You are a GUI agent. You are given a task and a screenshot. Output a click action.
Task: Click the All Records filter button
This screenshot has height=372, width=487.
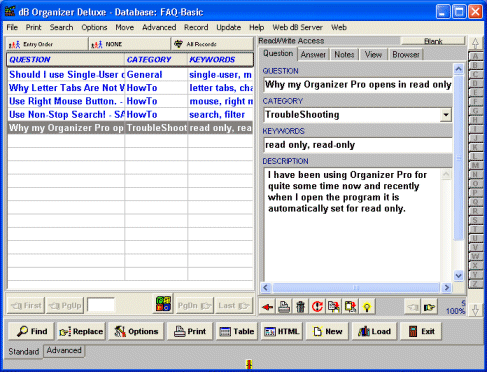pyautogui.click(x=212, y=44)
